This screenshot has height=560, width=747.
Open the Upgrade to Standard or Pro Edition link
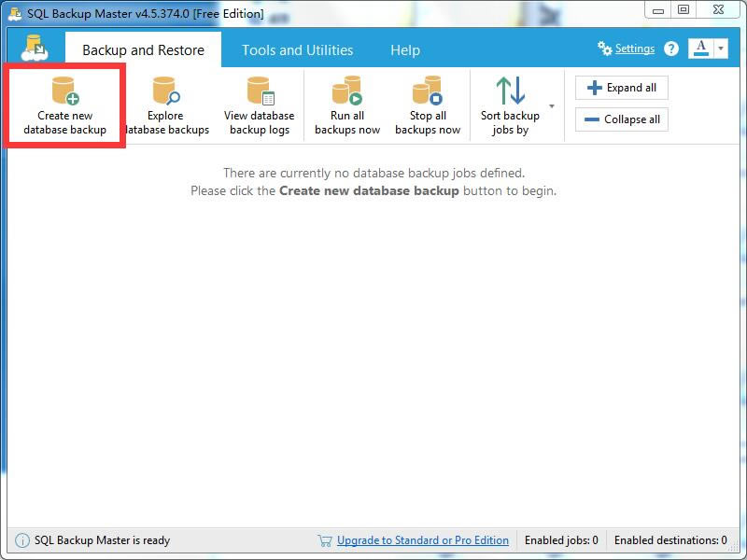(x=423, y=540)
